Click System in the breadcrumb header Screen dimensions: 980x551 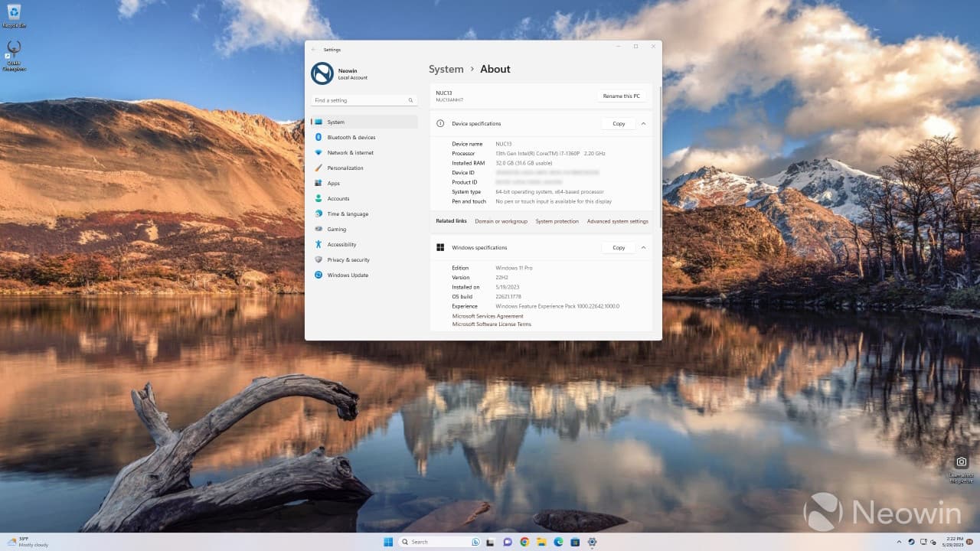(x=446, y=69)
